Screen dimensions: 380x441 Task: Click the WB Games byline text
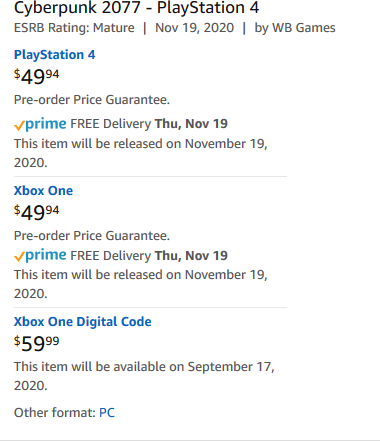[x=295, y=28]
